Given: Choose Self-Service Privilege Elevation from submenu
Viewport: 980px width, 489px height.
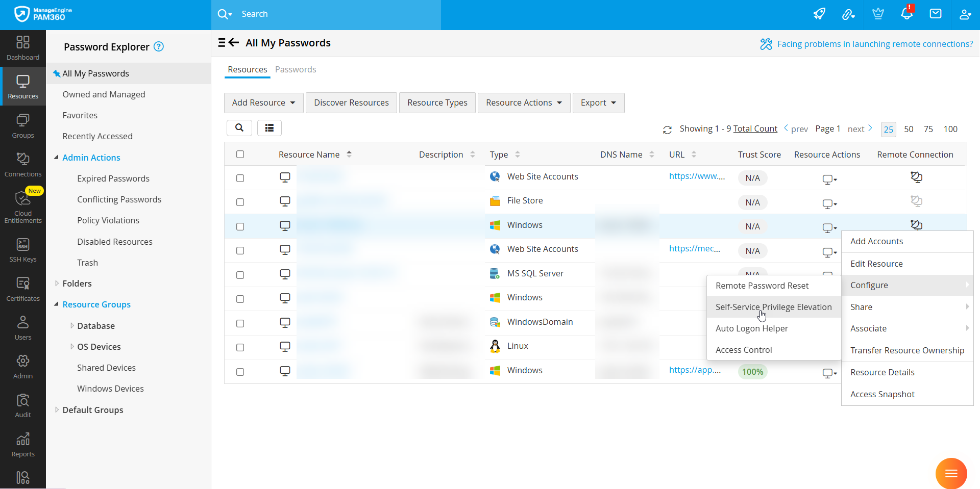Looking at the screenshot, I should (x=773, y=307).
